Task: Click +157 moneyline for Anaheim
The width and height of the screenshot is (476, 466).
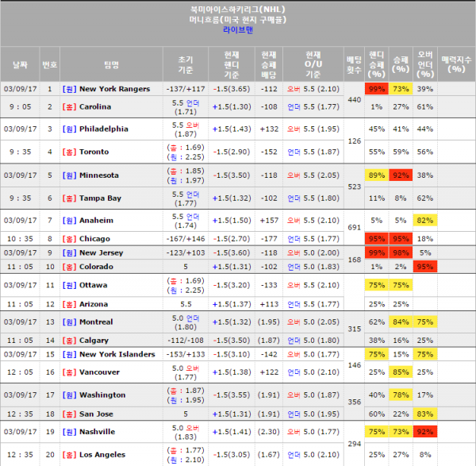Action: click(269, 221)
